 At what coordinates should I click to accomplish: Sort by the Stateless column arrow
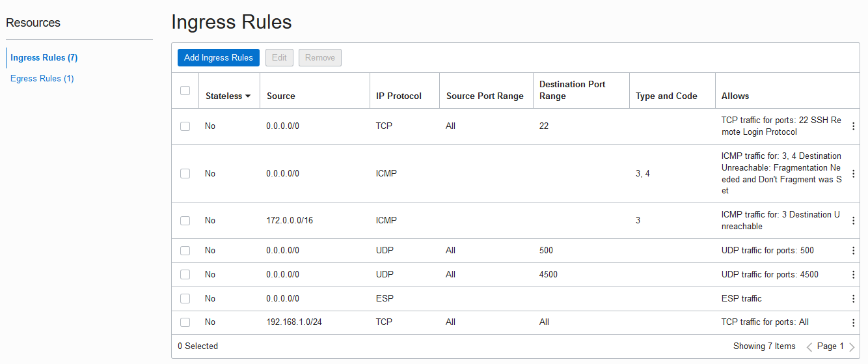248,96
